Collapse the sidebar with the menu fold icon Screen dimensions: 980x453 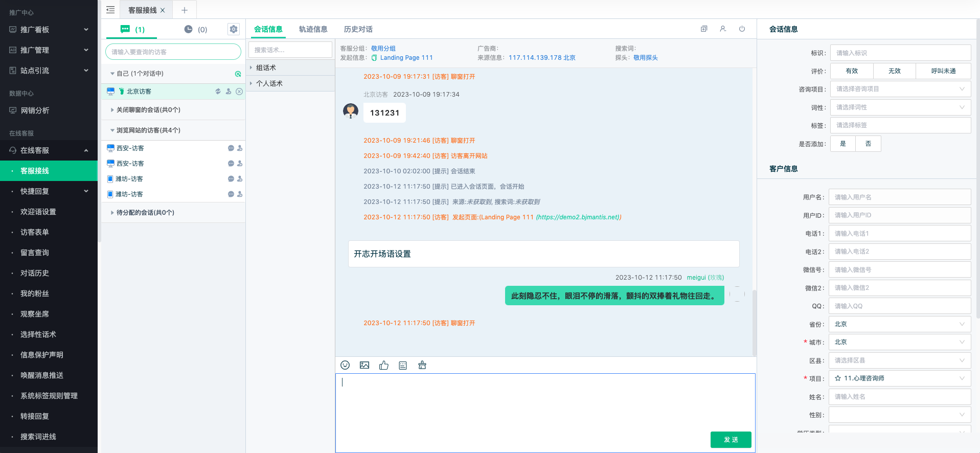[x=110, y=10]
